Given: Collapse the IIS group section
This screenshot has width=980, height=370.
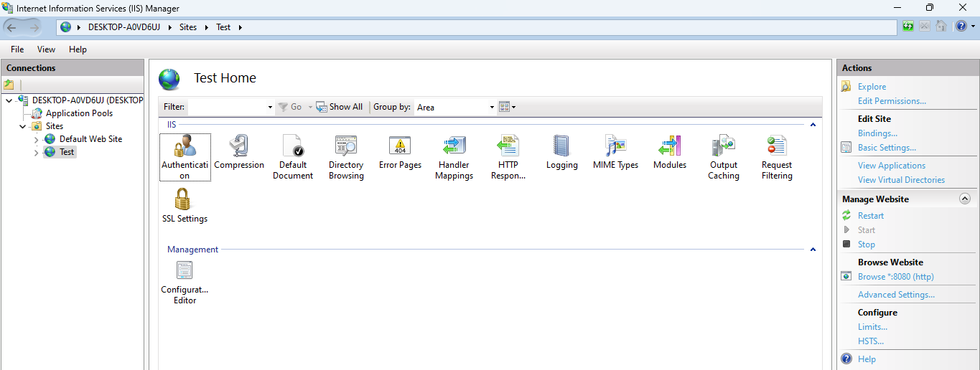Looking at the screenshot, I should pyautogui.click(x=813, y=125).
